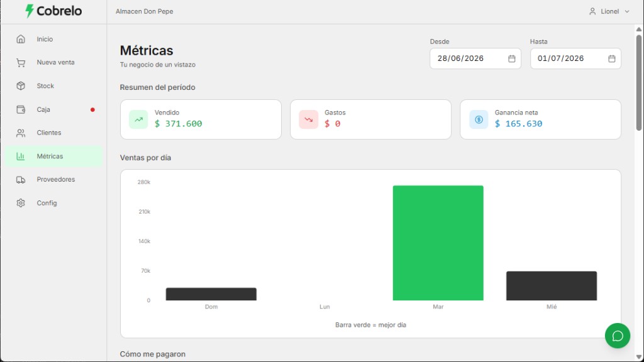Click the green Vendido trend-up icon

pos(138,119)
